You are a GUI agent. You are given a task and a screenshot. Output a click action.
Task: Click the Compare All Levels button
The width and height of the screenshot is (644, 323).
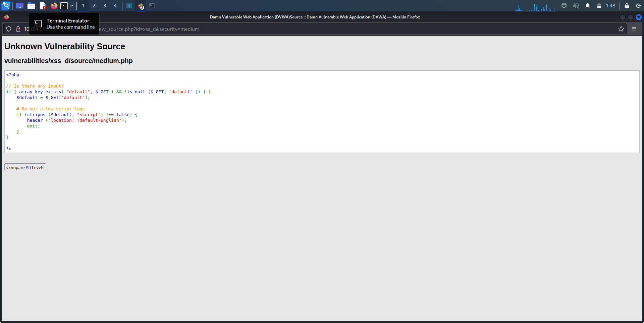point(25,167)
